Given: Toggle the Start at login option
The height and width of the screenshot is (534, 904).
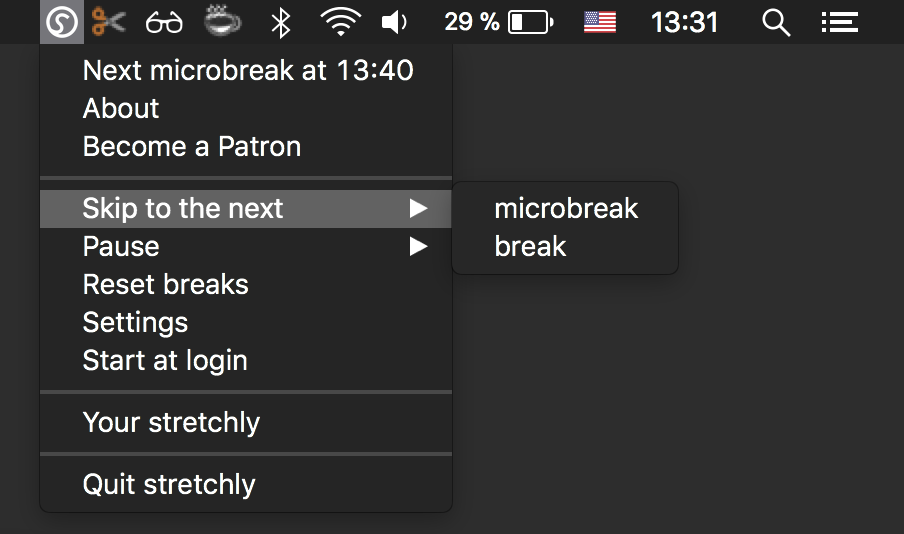Looking at the screenshot, I should [x=246, y=360].
